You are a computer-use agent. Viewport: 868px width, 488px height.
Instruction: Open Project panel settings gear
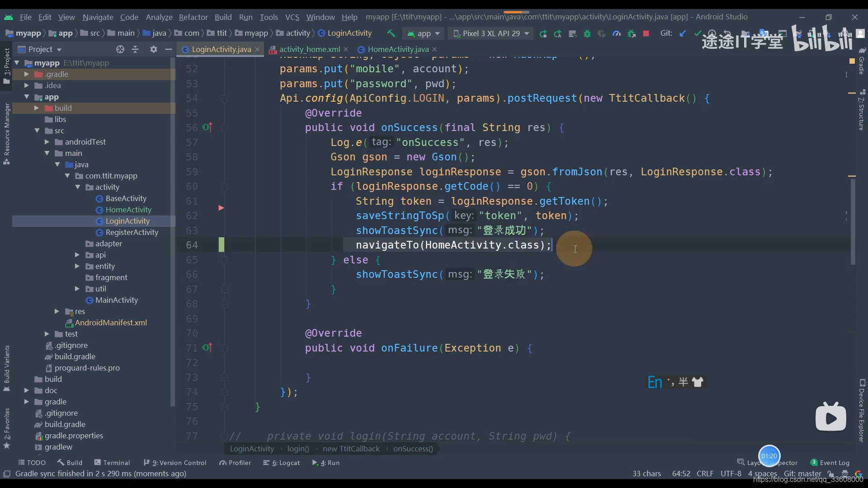click(x=154, y=49)
